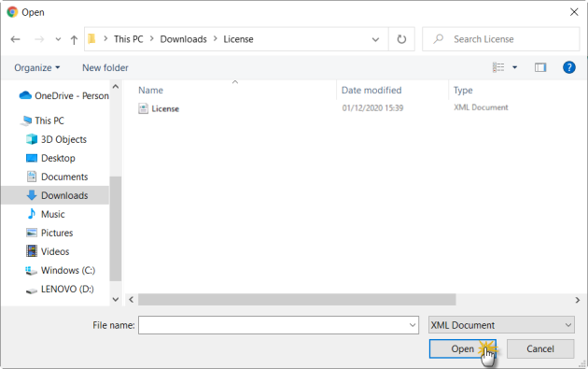Image resolution: width=588 pixels, height=369 pixels.
Task: Change view layout icon
Action: (x=498, y=67)
